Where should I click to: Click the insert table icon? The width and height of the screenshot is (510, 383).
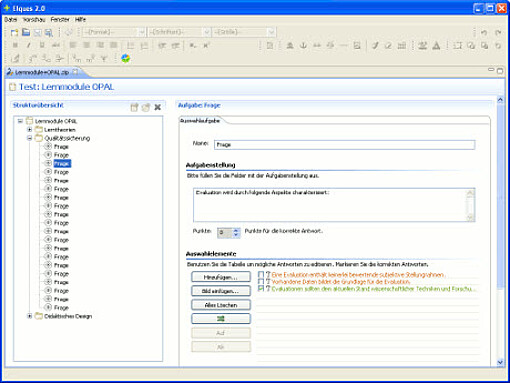[402, 45]
